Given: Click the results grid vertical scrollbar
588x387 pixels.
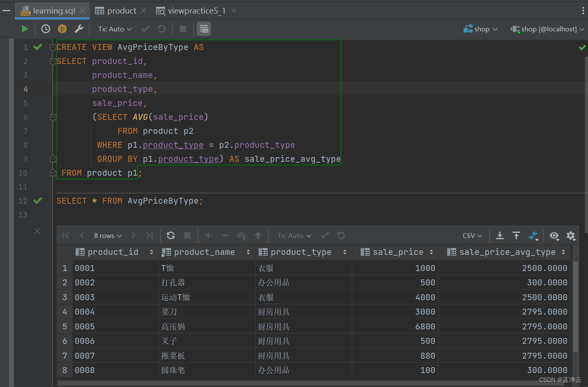Looking at the screenshot, I should 576,307.
